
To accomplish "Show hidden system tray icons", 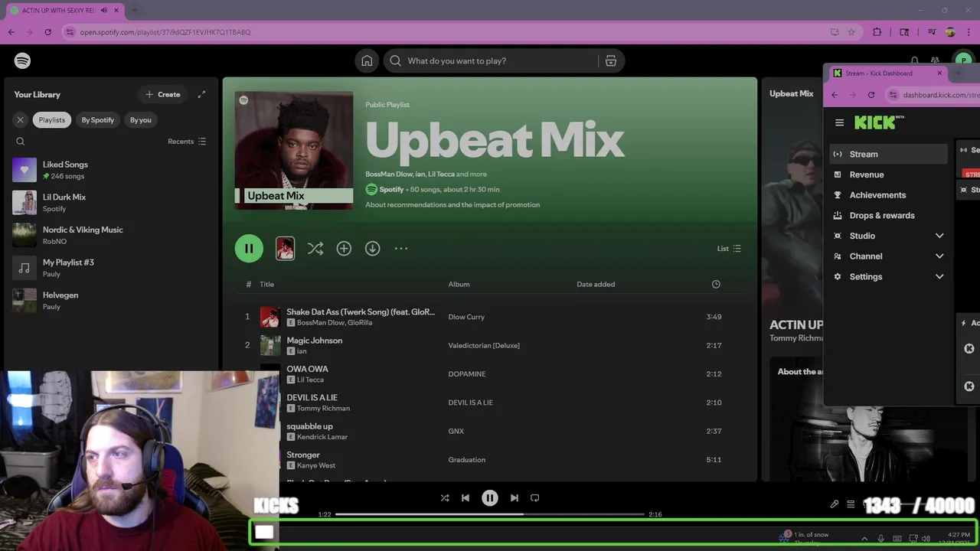I will click(x=865, y=538).
